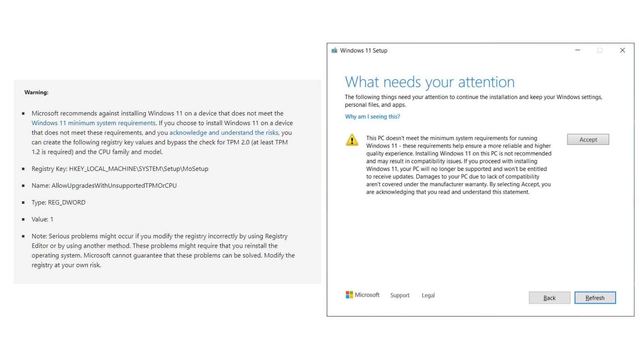The height and width of the screenshot is (363, 644).
Task: Open Windows 11 minimum system requirements link
Action: tap(93, 123)
